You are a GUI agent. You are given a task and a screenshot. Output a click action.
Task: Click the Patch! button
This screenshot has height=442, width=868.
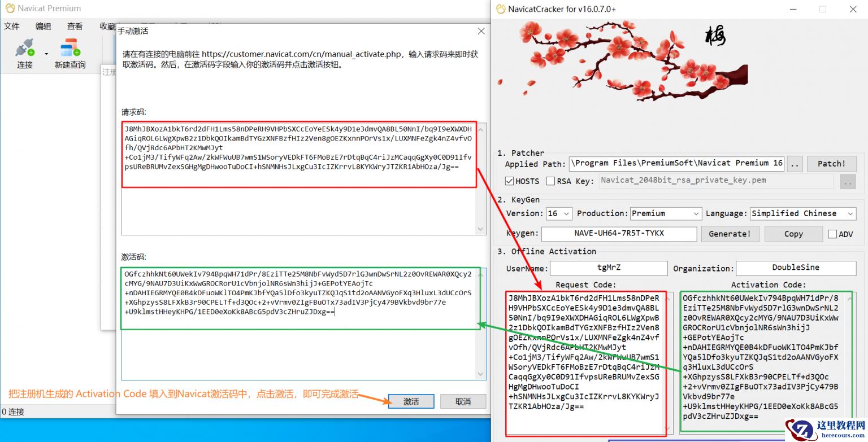coord(831,164)
